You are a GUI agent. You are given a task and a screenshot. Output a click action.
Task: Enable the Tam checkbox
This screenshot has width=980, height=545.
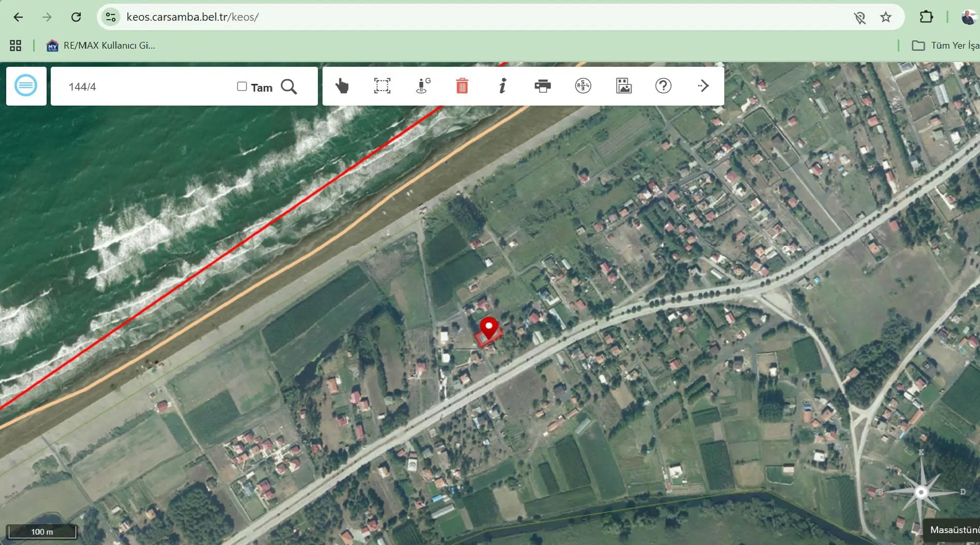point(242,86)
